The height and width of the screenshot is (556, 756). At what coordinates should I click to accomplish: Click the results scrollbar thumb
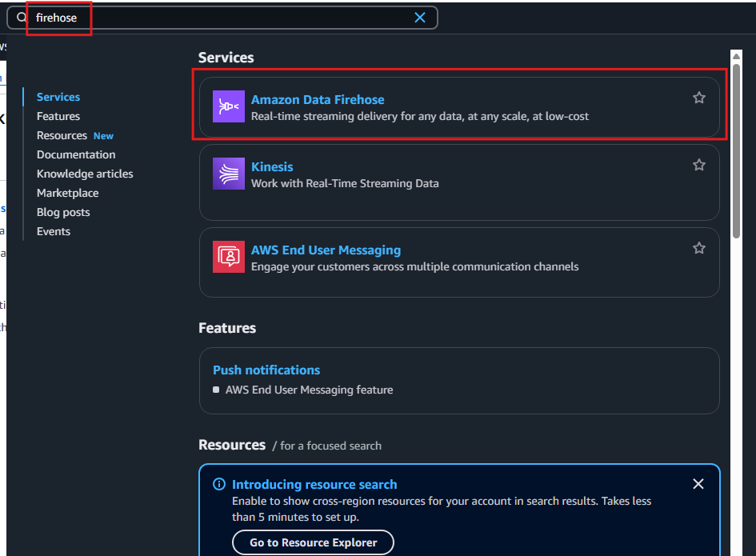click(736, 151)
